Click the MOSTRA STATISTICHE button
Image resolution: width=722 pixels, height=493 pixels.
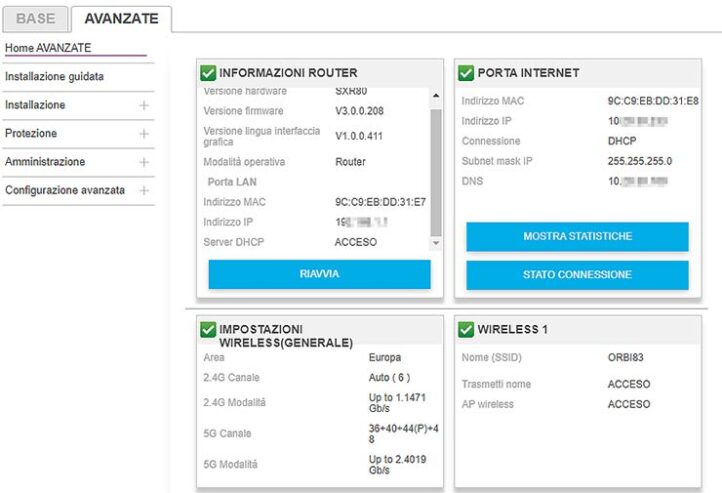[577, 237]
